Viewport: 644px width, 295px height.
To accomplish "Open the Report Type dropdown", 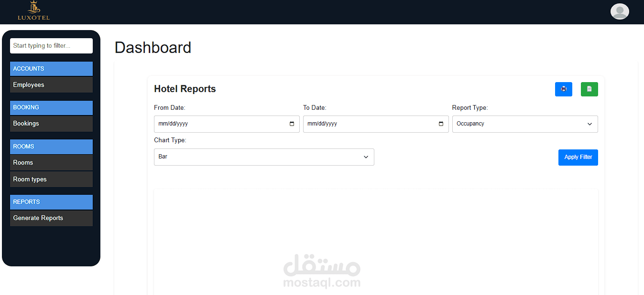I will (525, 124).
